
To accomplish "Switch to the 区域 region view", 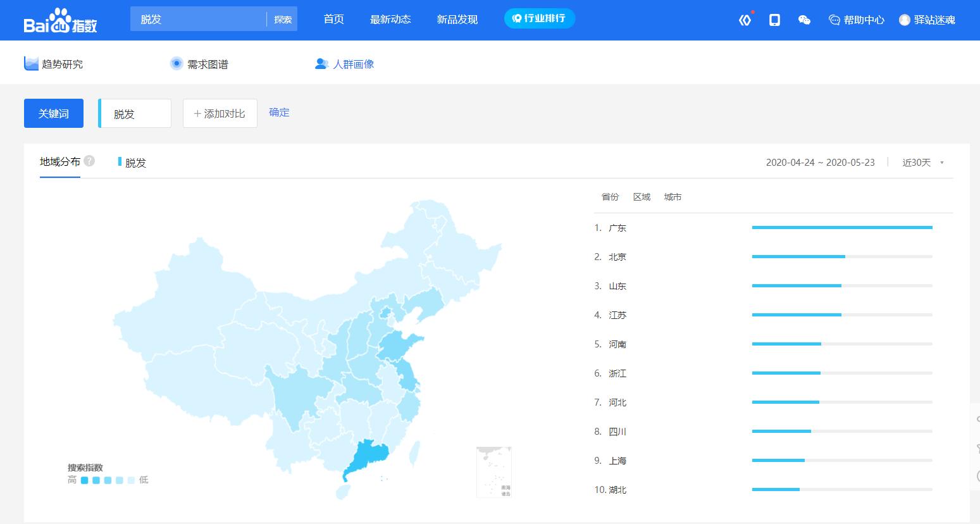I will (642, 197).
